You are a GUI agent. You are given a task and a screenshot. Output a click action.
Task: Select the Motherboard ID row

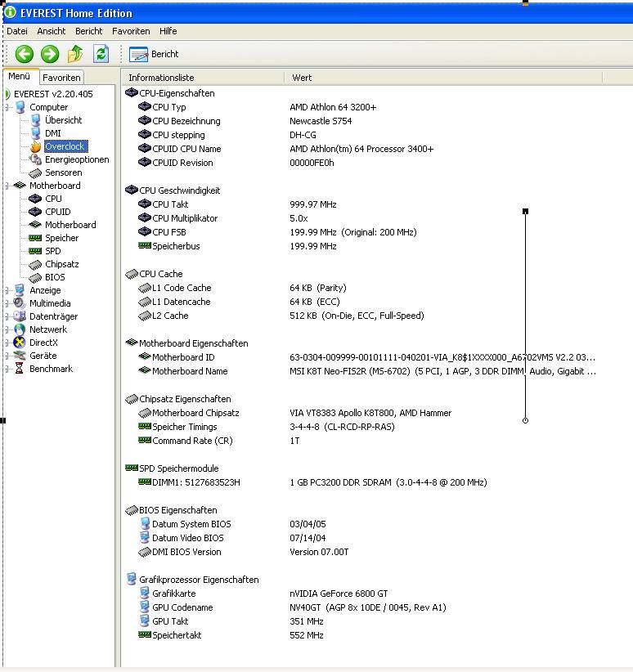[x=367, y=357]
